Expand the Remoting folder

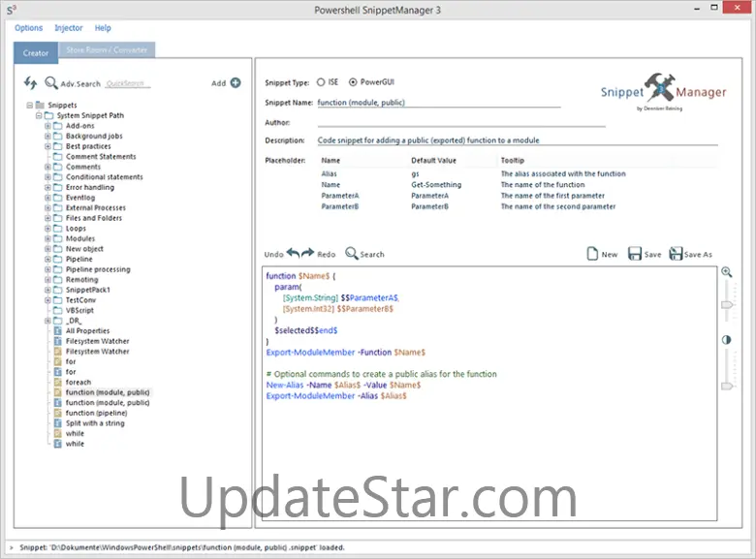(x=47, y=279)
